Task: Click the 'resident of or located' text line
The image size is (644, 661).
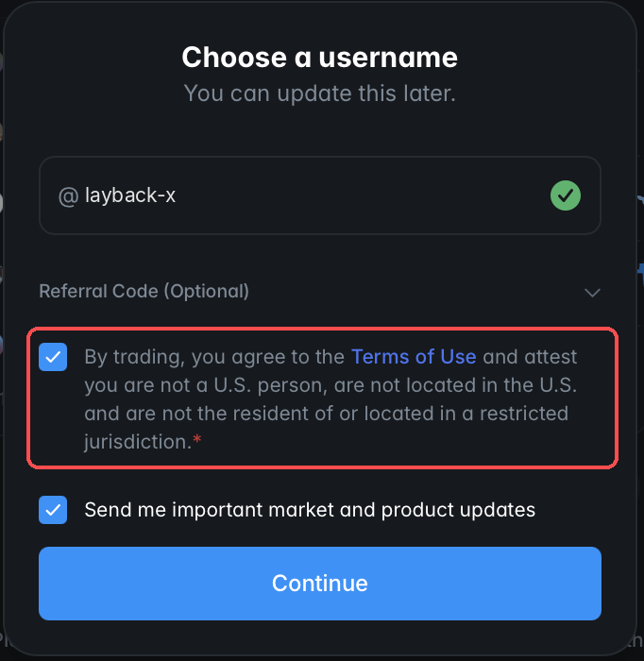Action: click(327, 414)
